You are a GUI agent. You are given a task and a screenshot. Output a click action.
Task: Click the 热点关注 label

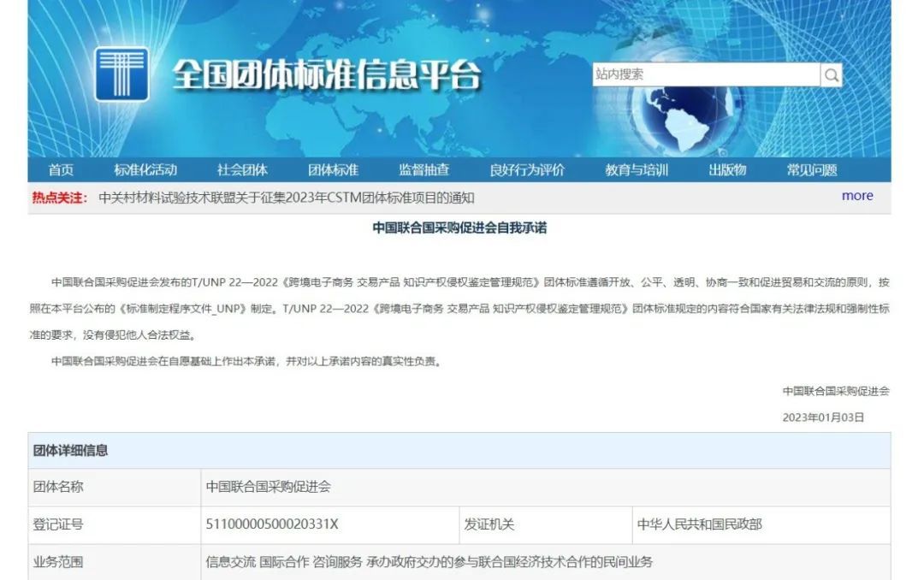pyautogui.click(x=60, y=198)
